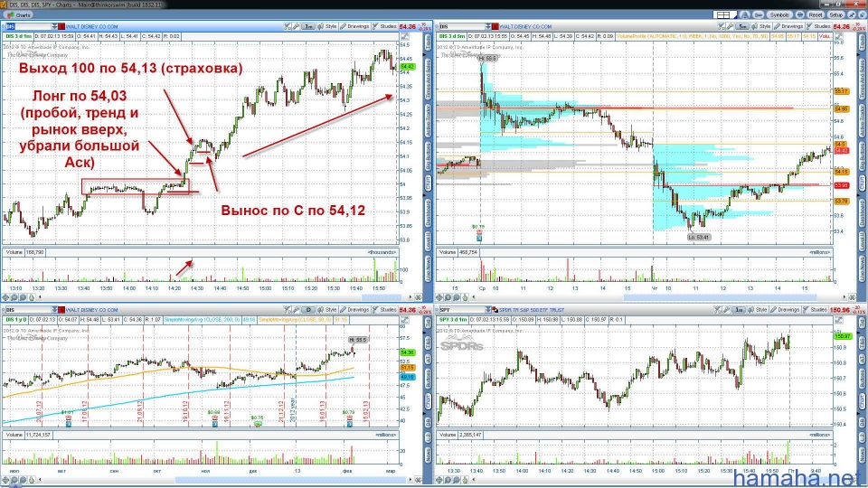The image size is (868, 488).
Task: Open Studies in the SPY chart
Action: click(816, 310)
